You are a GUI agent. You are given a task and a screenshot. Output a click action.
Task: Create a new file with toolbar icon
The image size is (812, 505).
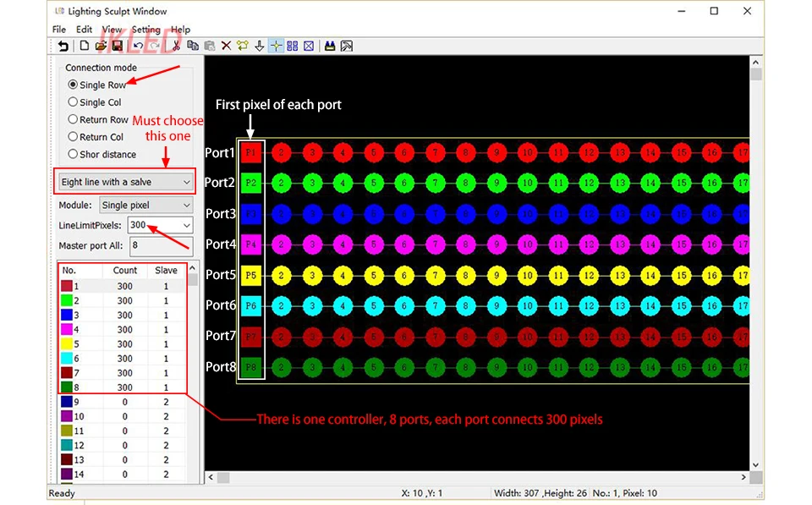pos(84,46)
